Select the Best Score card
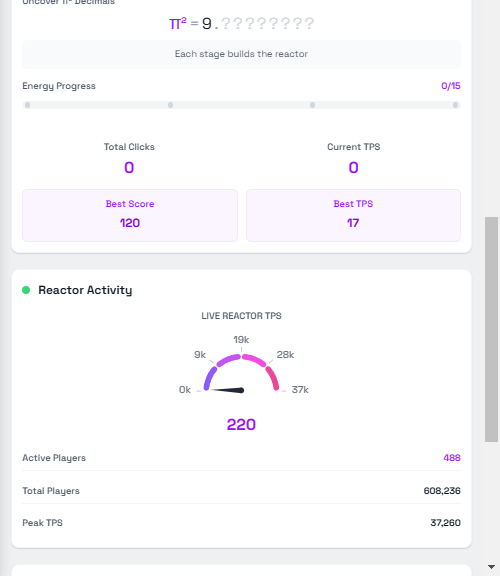The height and width of the screenshot is (576, 500). click(130, 215)
